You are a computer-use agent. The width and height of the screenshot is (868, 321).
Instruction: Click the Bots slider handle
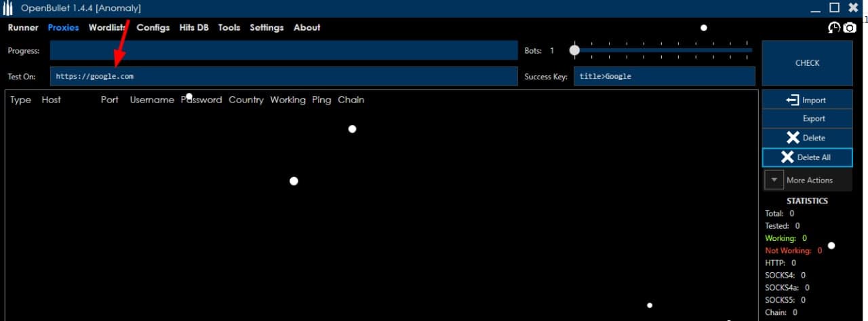[574, 50]
